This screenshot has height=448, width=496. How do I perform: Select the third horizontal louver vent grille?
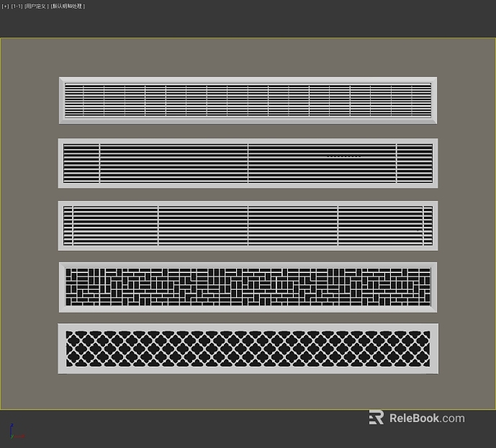[x=248, y=225]
